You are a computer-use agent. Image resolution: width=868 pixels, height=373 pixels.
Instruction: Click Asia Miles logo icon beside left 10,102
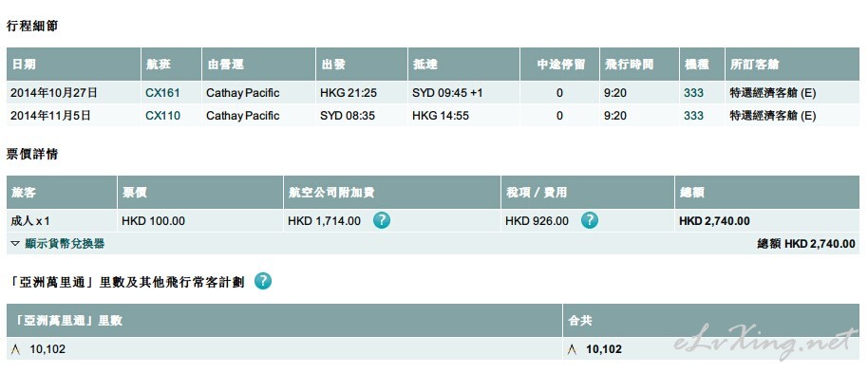pos(15,350)
